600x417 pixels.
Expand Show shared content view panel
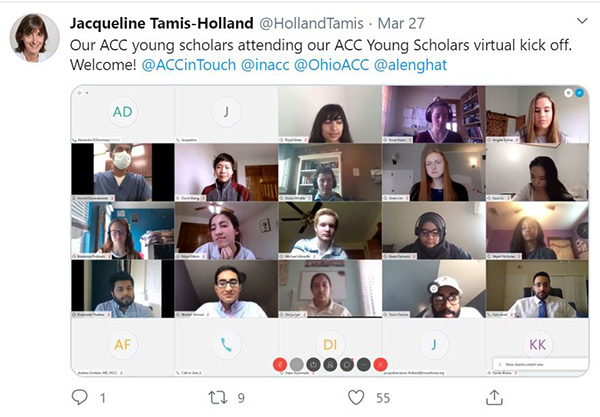coord(540,365)
